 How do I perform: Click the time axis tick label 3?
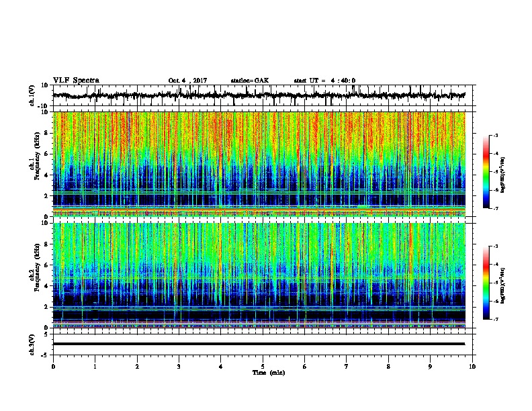pos(179,367)
